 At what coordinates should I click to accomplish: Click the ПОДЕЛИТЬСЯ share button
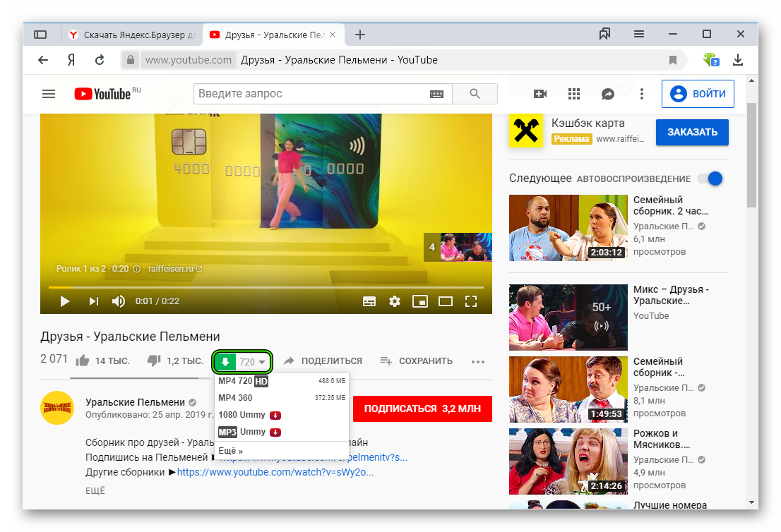[x=323, y=361]
